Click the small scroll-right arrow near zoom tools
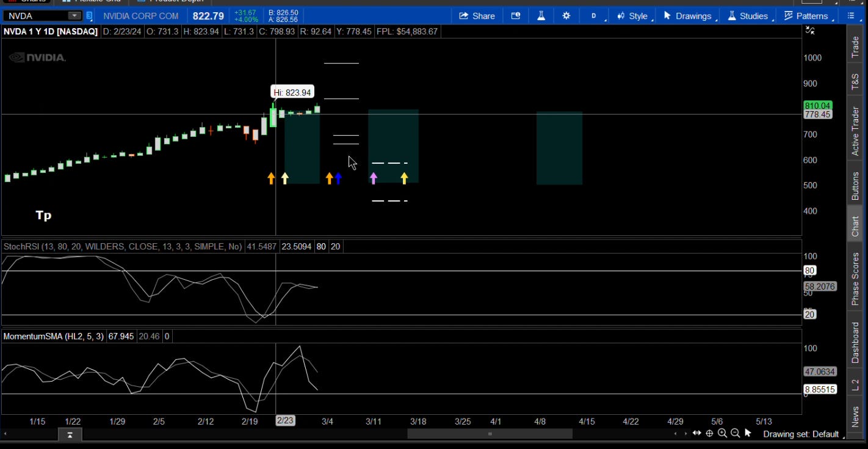The width and height of the screenshot is (868, 449). coord(685,434)
